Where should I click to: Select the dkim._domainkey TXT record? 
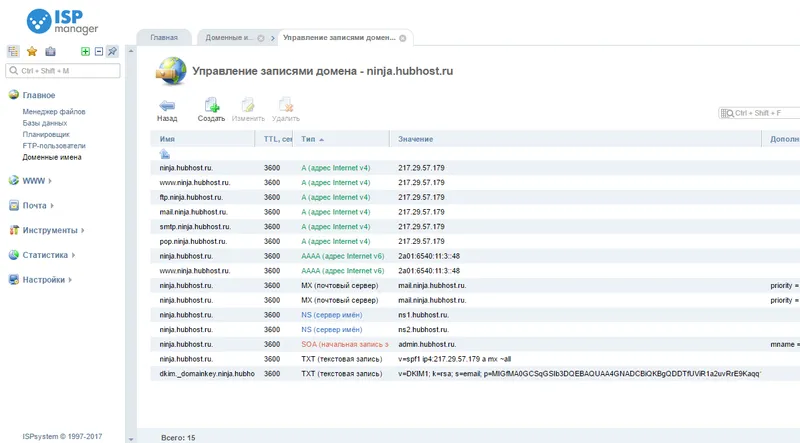tap(475, 374)
